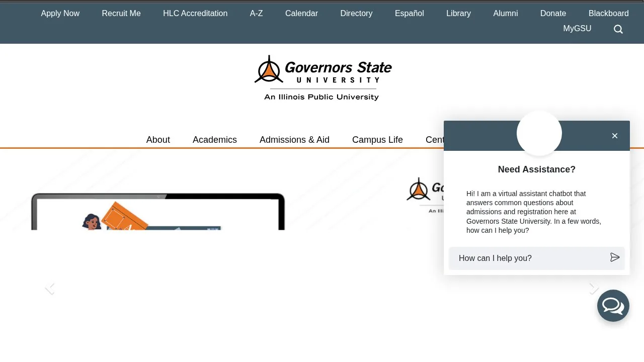Viewport: 644px width, 362px height.
Task: Open the site search magnifier icon
Action: coord(618,29)
